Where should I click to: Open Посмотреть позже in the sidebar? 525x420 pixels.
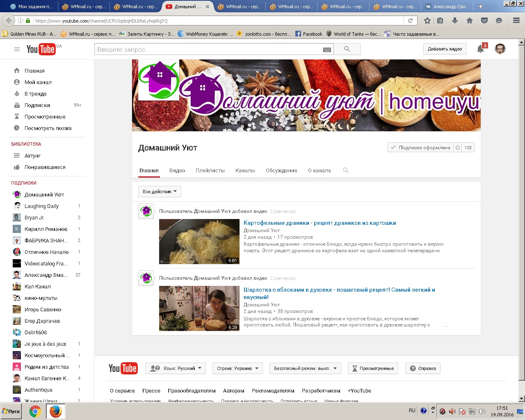point(47,128)
